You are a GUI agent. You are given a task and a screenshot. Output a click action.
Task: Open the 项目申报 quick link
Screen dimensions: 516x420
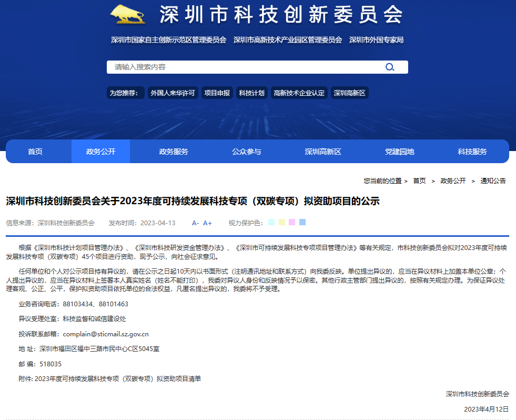point(217,93)
